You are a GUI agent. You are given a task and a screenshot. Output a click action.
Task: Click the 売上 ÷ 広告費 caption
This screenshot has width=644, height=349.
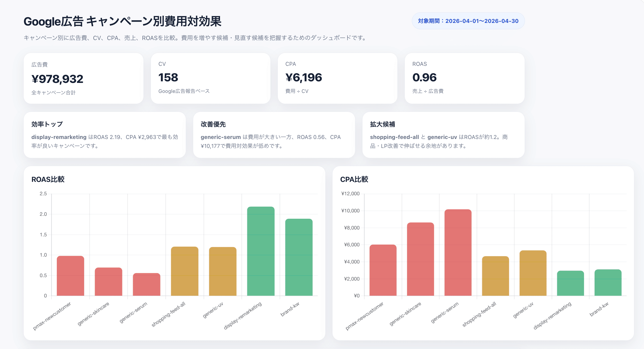(x=428, y=91)
